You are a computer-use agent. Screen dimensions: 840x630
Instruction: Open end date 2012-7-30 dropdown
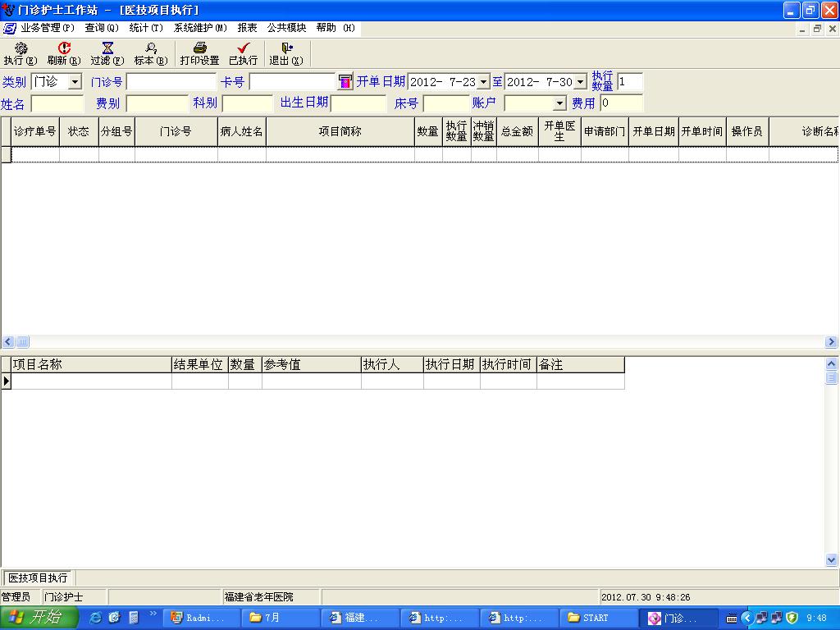click(x=580, y=82)
